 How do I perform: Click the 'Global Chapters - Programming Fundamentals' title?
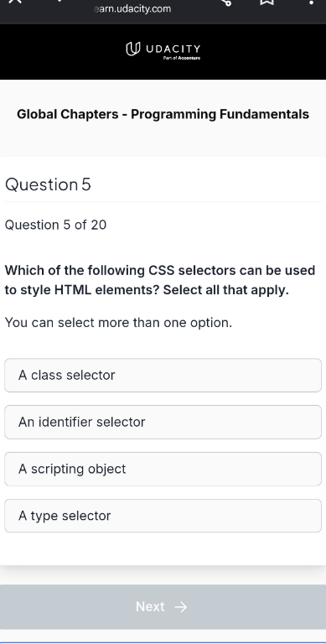tap(163, 114)
